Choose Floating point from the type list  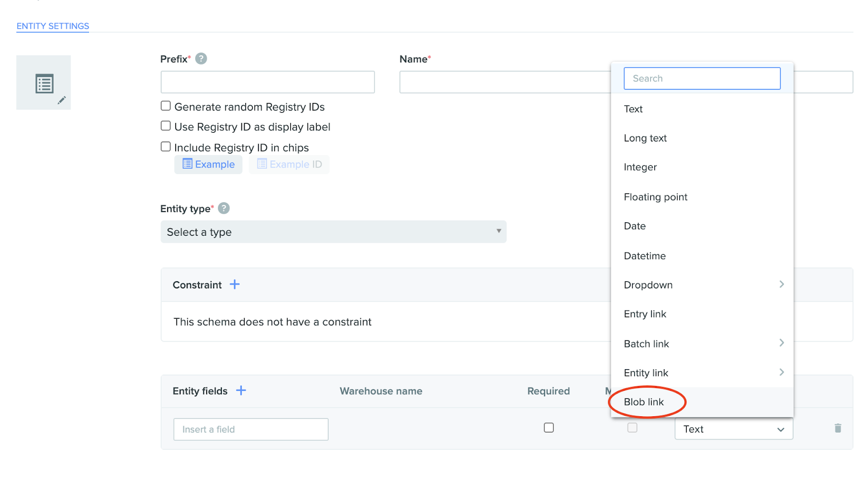702,197
